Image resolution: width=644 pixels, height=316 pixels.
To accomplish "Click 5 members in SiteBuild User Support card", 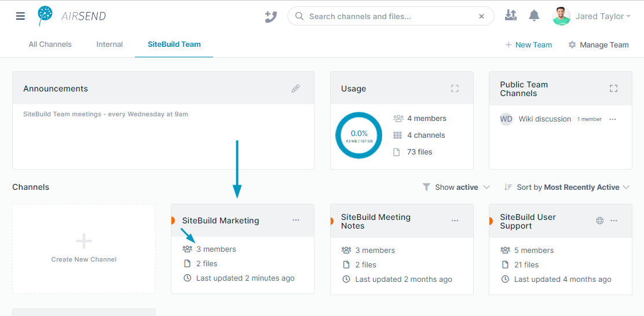I will pyautogui.click(x=534, y=251).
